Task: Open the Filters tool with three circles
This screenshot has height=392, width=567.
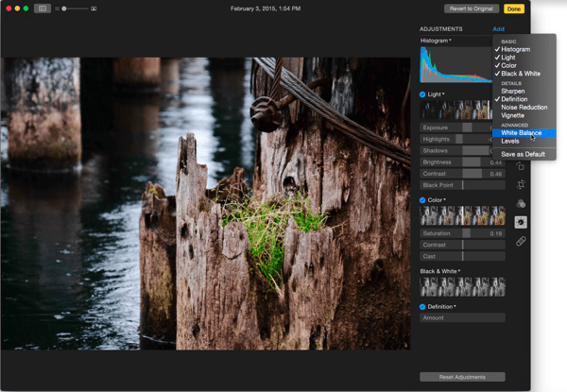Action: (521, 203)
